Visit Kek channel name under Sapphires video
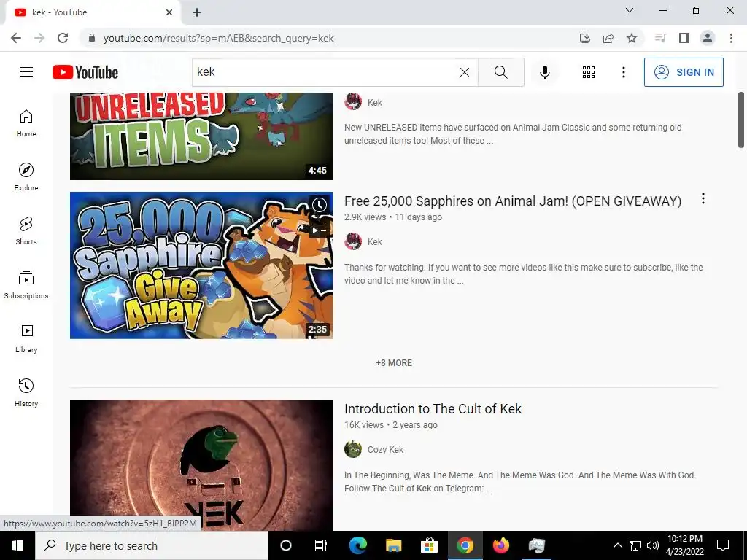This screenshot has height=560, width=747. point(374,242)
